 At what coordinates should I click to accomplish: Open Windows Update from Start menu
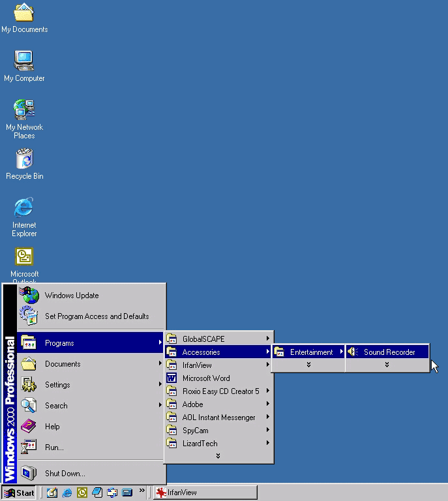[x=92, y=296]
